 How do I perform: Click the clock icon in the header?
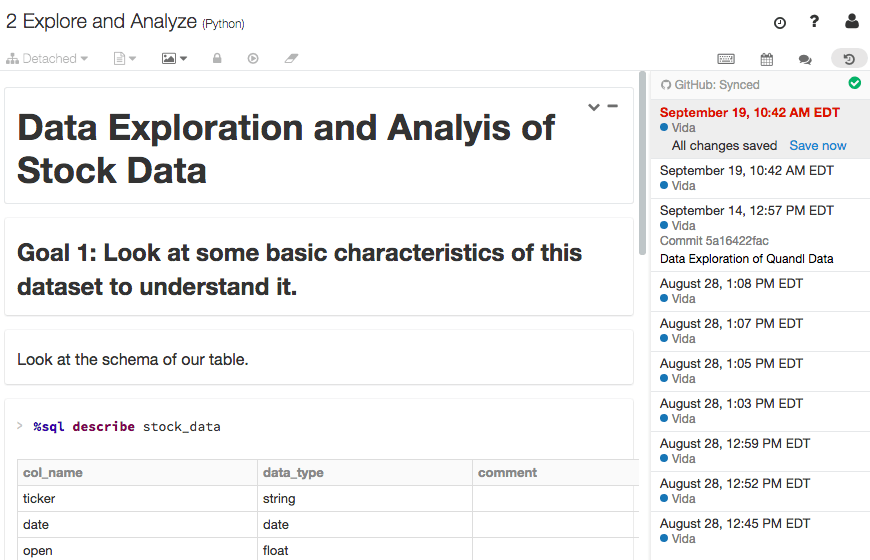(x=780, y=22)
